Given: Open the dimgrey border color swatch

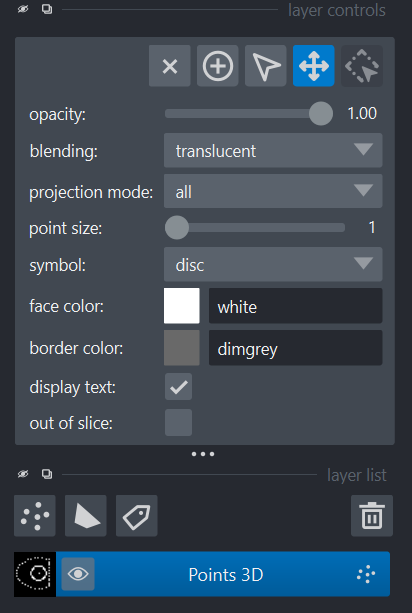Looking at the screenshot, I should (182, 348).
